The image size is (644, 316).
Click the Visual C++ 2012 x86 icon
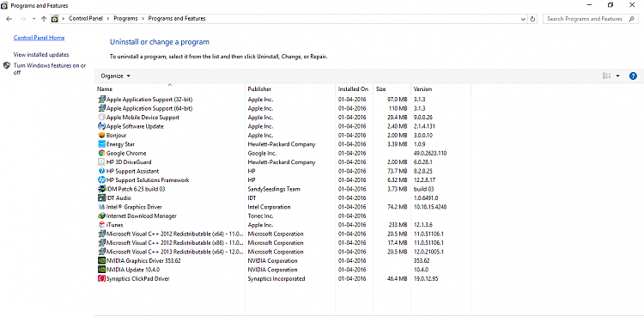click(x=102, y=243)
